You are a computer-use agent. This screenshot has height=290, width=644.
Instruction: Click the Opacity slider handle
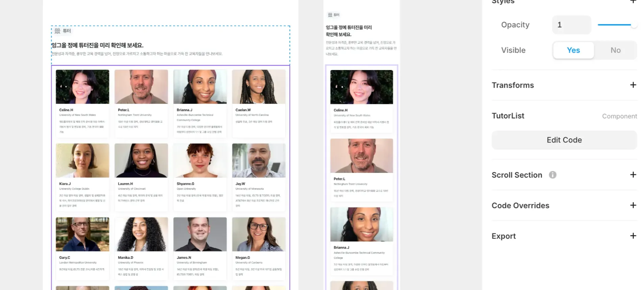point(634,25)
